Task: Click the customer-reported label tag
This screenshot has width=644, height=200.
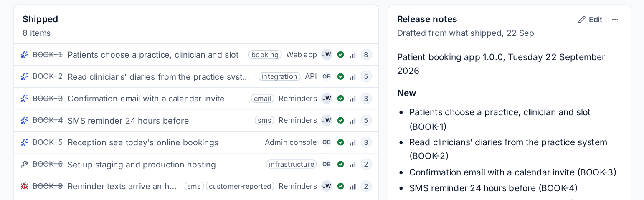Action: (240, 186)
